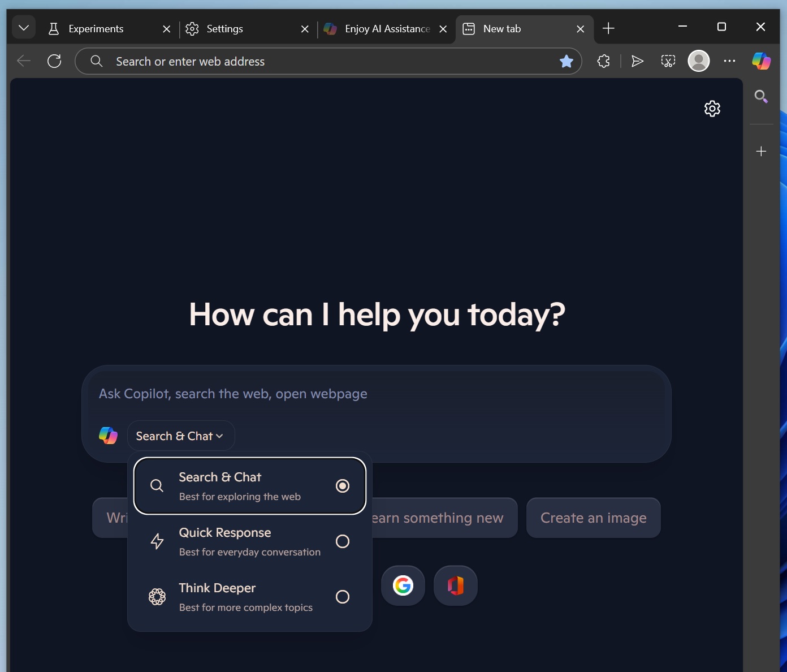Viewport: 787px width, 672px height.
Task: Open page settings gear icon
Action: (712, 108)
